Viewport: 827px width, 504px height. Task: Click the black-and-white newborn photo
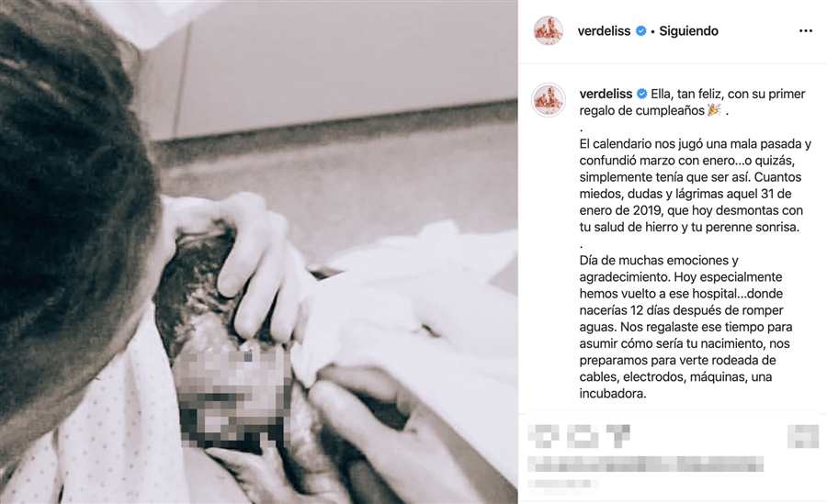[x=258, y=252]
